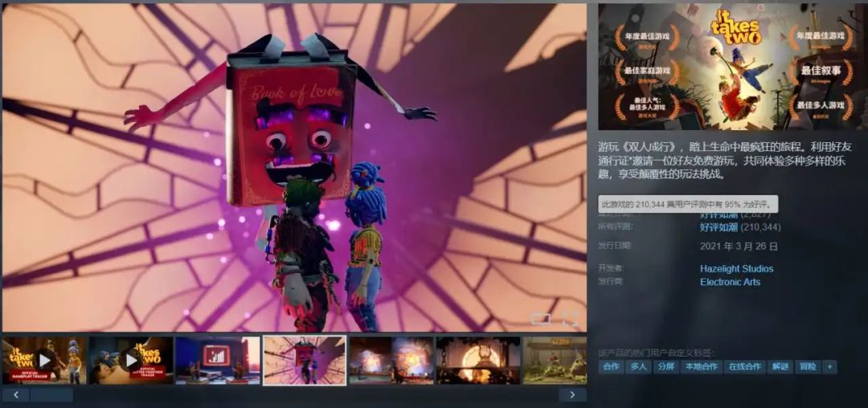Open the Hazelight Studios developer link
The height and width of the screenshot is (408, 868).
pos(736,269)
